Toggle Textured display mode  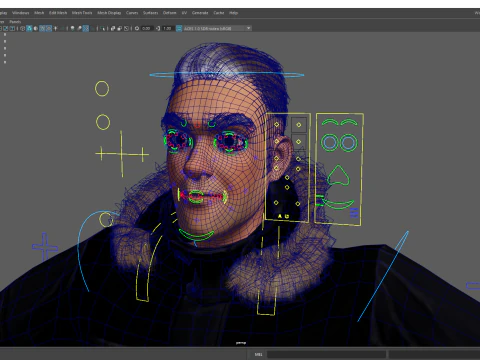pos(49,28)
